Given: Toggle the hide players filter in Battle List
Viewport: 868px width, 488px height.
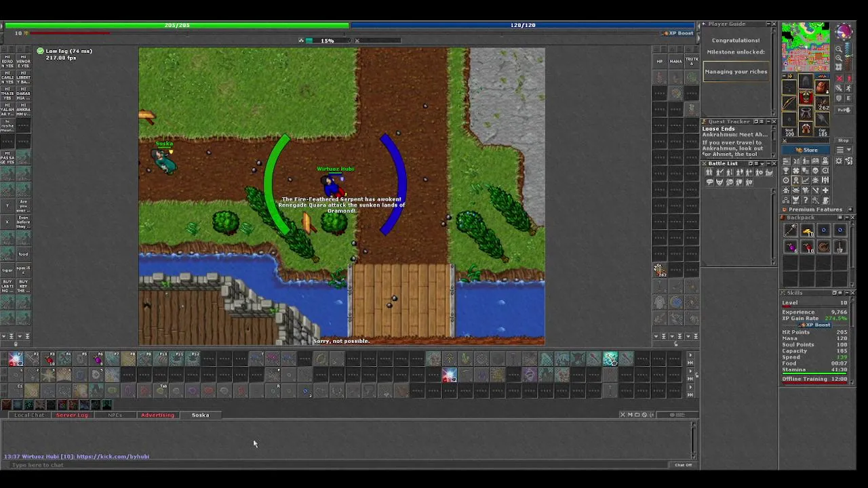Looking at the screenshot, I should 709,172.
